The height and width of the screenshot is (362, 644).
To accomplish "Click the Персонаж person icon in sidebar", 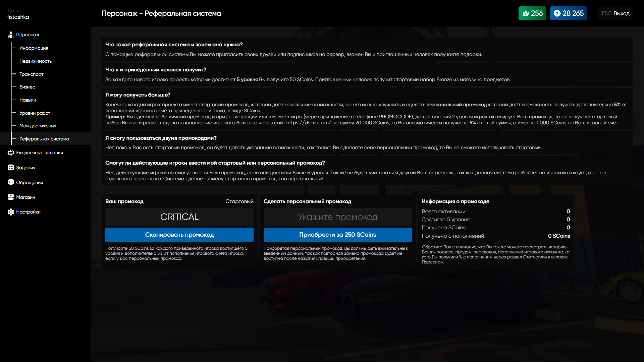I will [x=11, y=35].
